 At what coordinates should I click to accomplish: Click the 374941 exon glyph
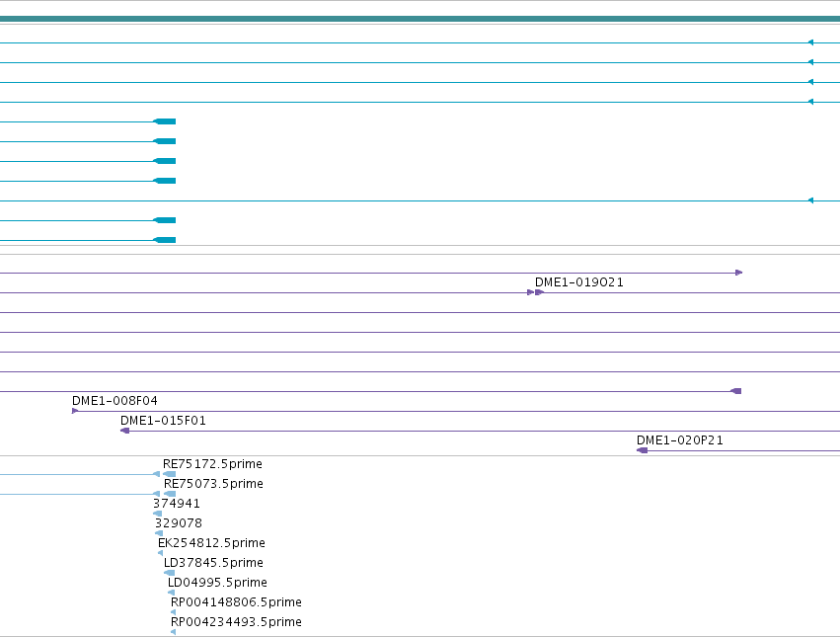(158, 514)
